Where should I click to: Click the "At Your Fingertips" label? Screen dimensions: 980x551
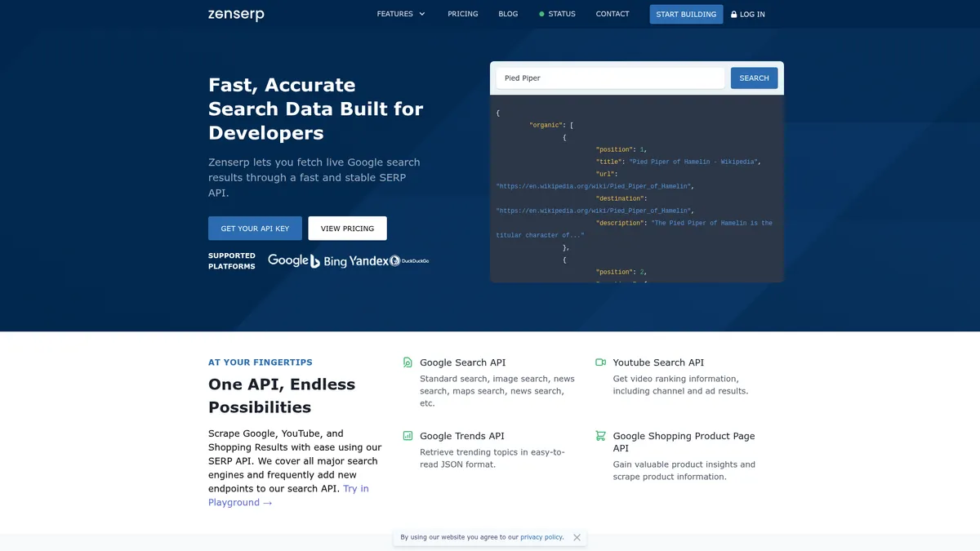pyautogui.click(x=261, y=362)
